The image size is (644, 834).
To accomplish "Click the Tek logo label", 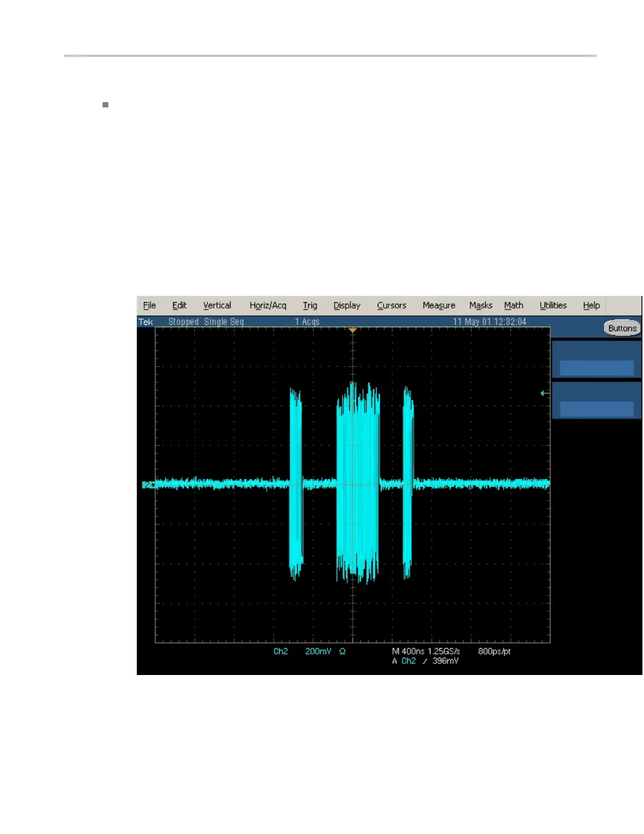I will [x=146, y=322].
